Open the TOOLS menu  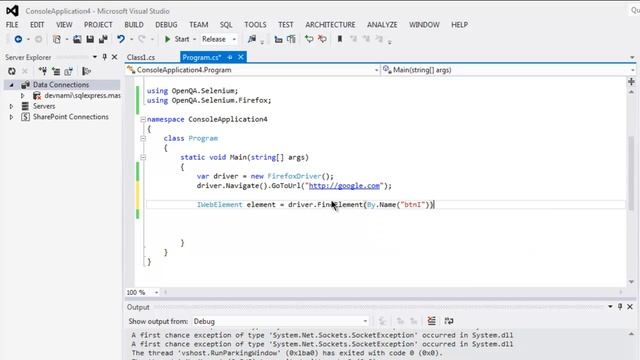pos(255,25)
